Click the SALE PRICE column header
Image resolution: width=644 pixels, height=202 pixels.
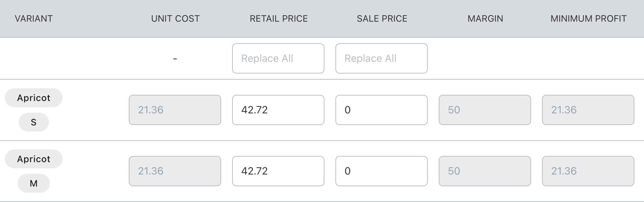[382, 19]
